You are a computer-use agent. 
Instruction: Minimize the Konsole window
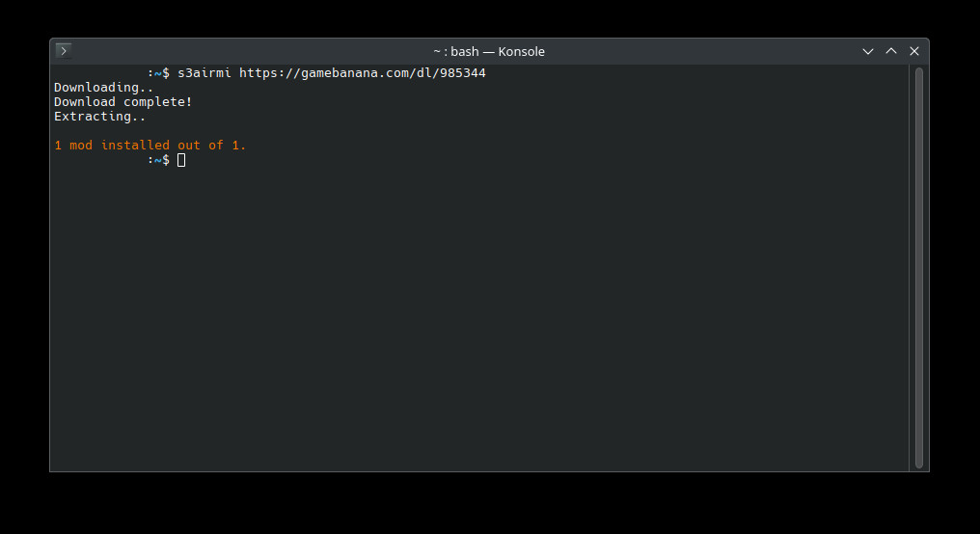868,51
